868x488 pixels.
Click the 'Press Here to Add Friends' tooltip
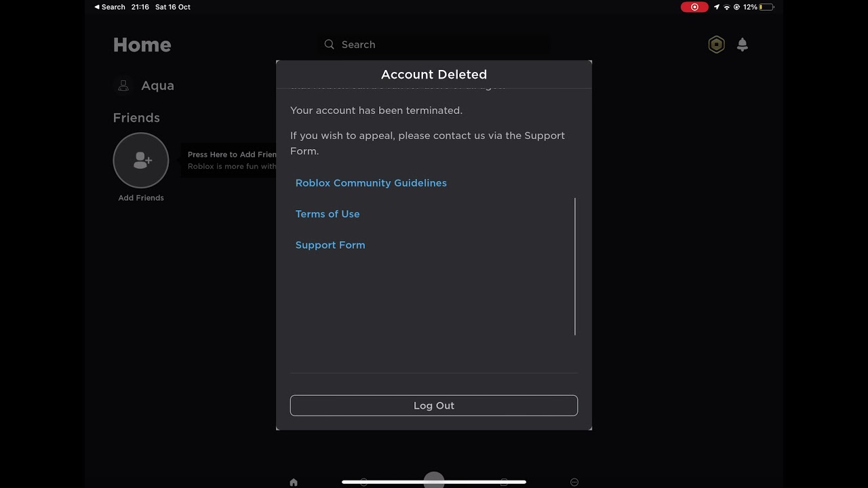[229, 161]
